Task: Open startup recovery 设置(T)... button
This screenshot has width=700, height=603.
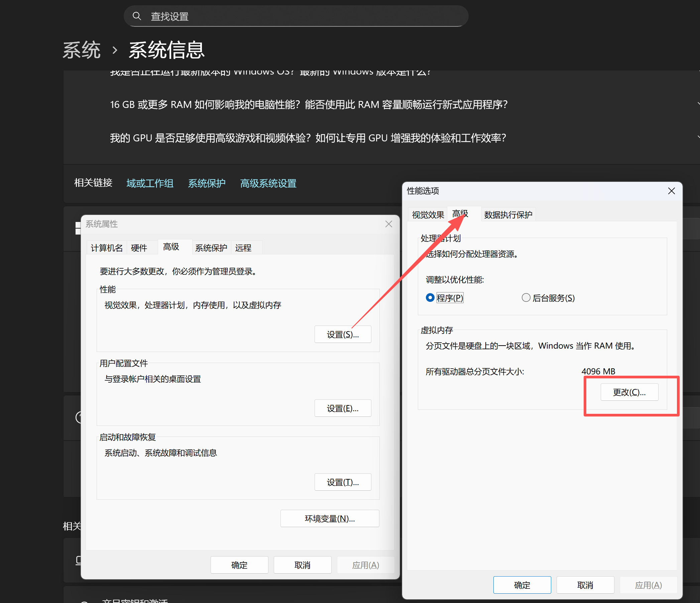Action: pyautogui.click(x=343, y=482)
